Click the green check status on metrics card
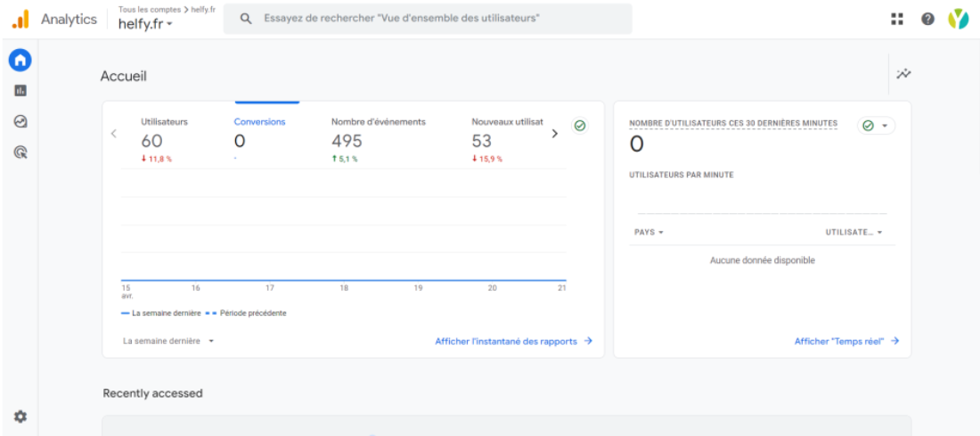Image resolution: width=980 pixels, height=436 pixels. pyautogui.click(x=580, y=126)
